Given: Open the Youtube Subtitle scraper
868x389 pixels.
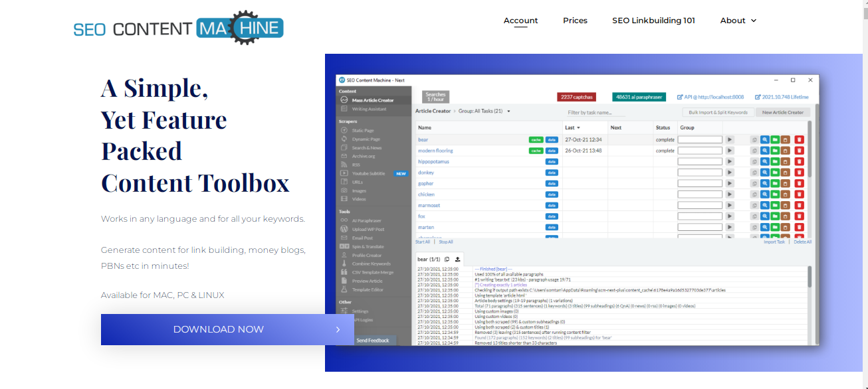Looking at the screenshot, I should (368, 173).
